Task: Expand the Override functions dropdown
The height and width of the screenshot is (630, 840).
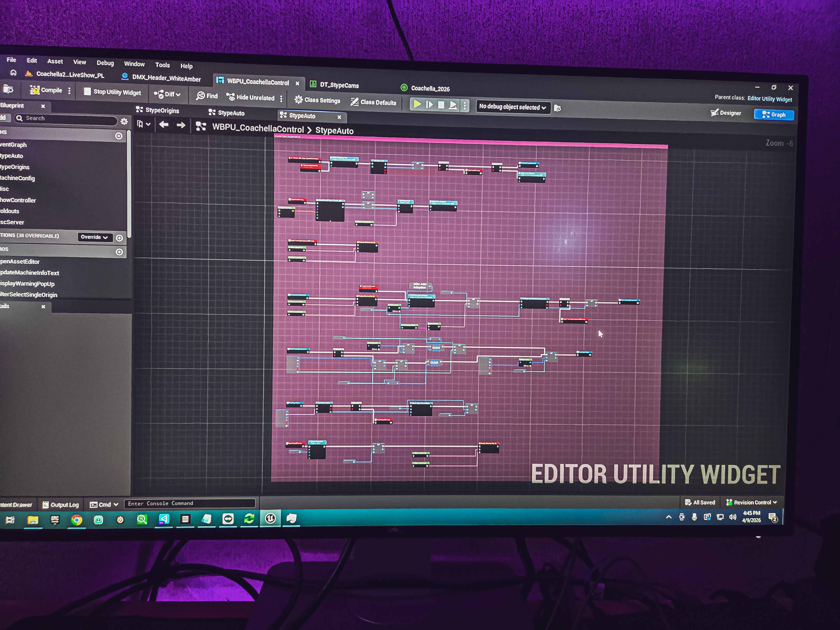Action: click(x=94, y=237)
